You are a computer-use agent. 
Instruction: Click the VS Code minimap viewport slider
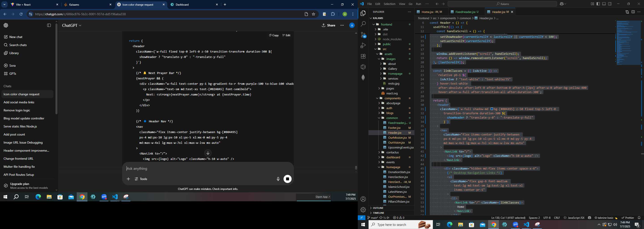click(629, 43)
